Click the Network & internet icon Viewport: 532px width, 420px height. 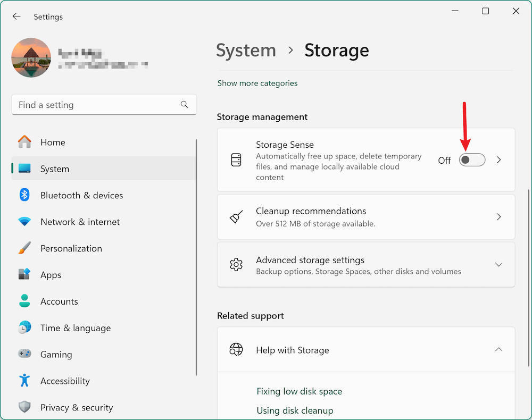pyautogui.click(x=24, y=222)
